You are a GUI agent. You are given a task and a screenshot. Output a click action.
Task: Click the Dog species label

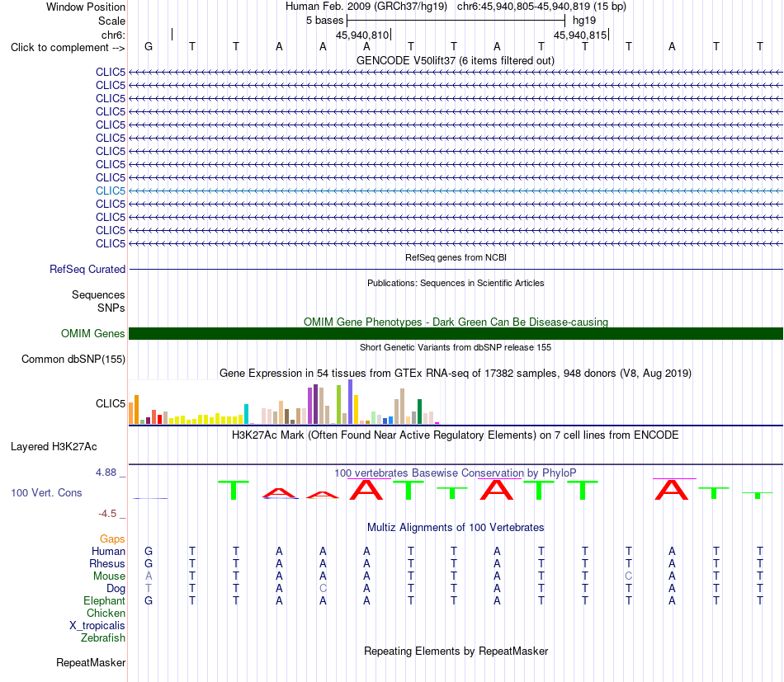116,589
